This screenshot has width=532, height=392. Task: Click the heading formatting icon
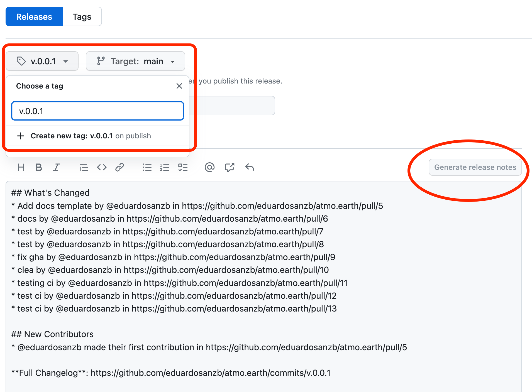click(x=21, y=167)
